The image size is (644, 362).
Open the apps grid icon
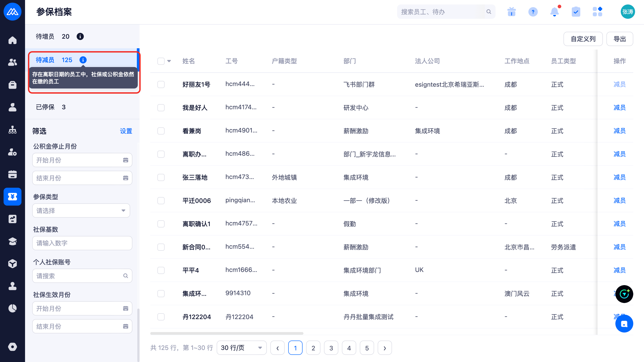point(597,12)
